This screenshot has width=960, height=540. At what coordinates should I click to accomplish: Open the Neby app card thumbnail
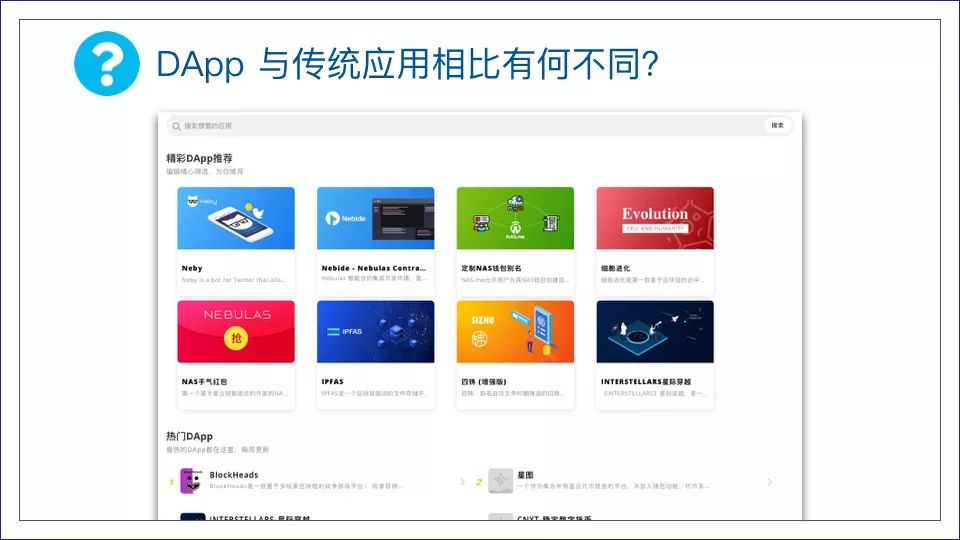pos(236,218)
